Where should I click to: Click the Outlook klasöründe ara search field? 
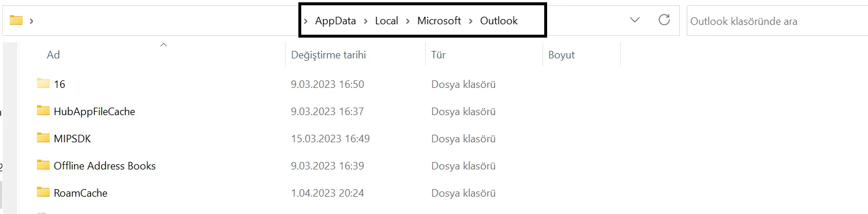tap(777, 21)
